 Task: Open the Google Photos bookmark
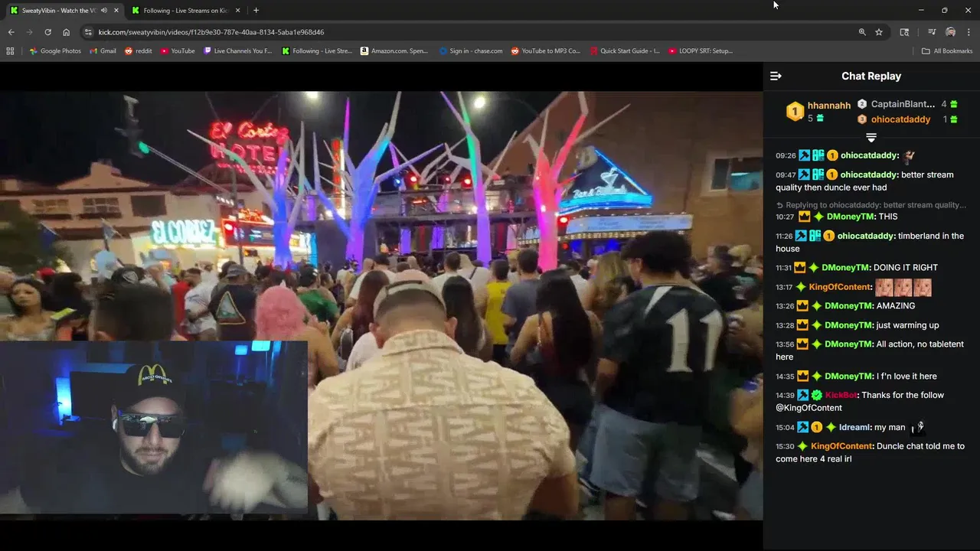55,51
